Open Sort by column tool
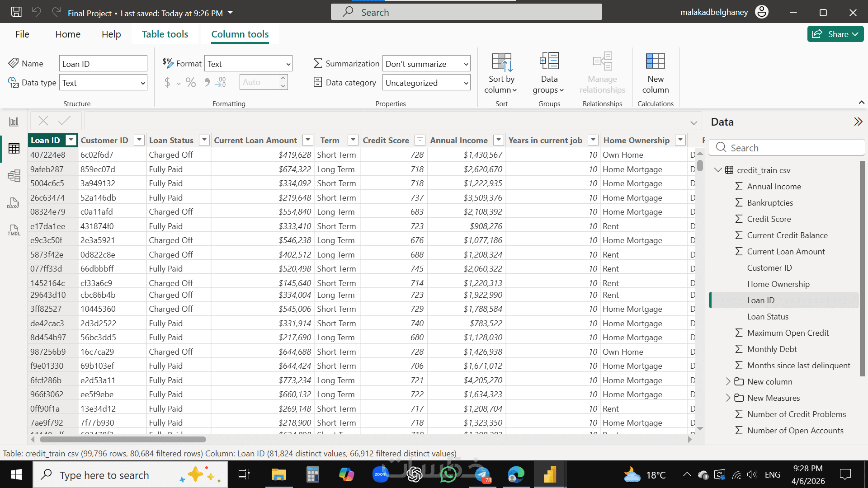Image resolution: width=868 pixels, height=488 pixels. tap(501, 73)
